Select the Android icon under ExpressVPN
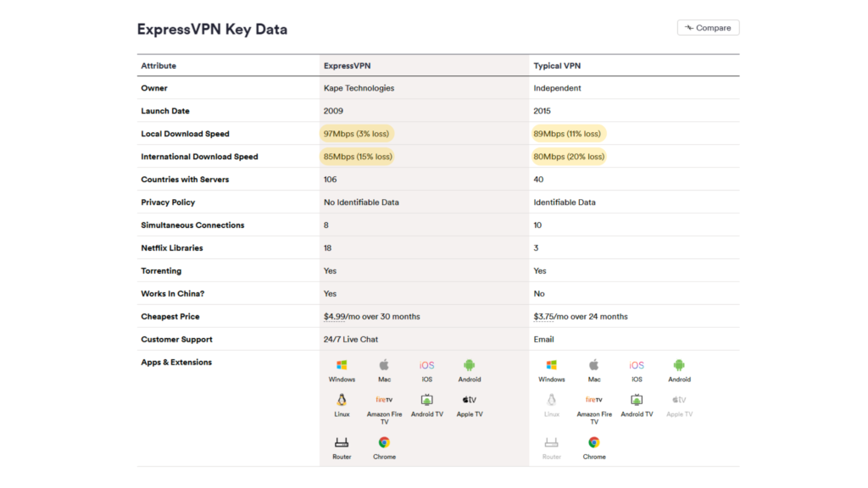Image resolution: width=868 pixels, height=488 pixels. pyautogui.click(x=470, y=365)
